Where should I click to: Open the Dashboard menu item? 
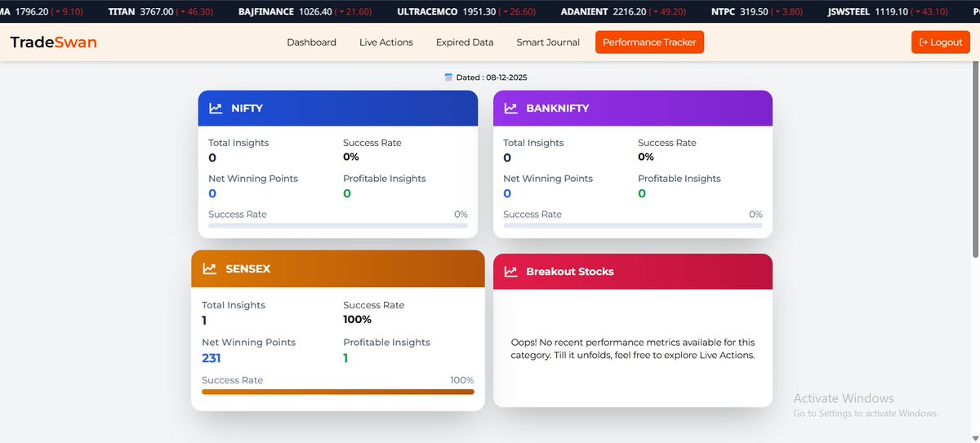pos(311,42)
